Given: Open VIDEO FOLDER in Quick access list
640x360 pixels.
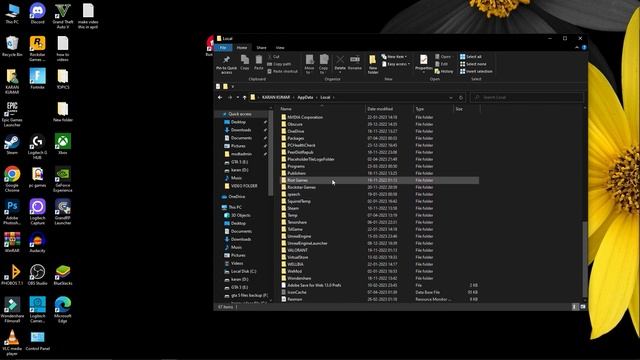Looking at the screenshot, I should pyautogui.click(x=241, y=186).
